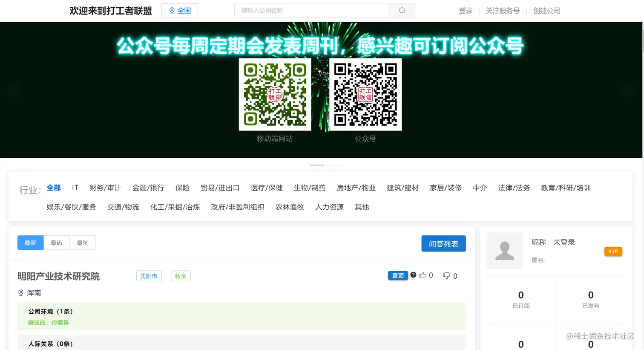Click 关注服务号 link
The height and width of the screenshot is (350, 644).
pos(503,11)
